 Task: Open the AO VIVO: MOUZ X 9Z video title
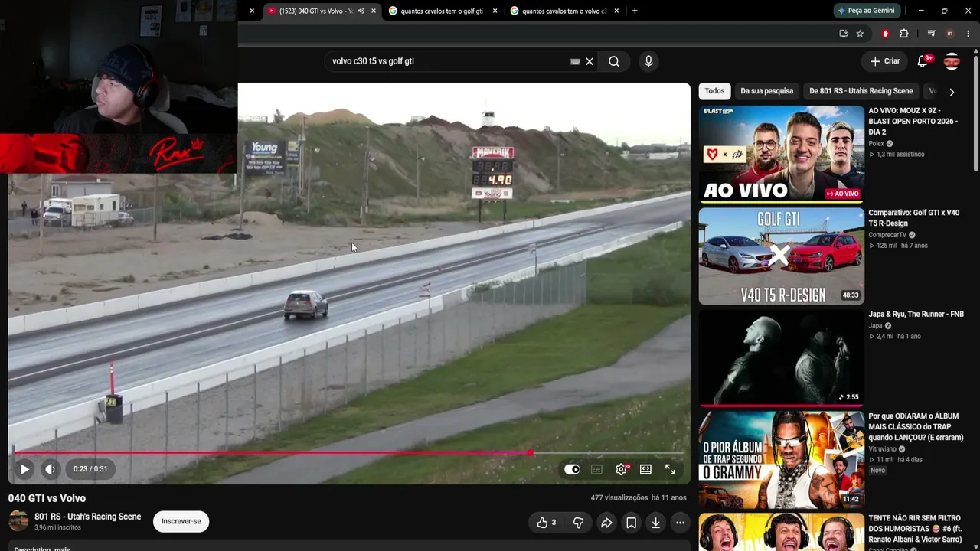913,121
